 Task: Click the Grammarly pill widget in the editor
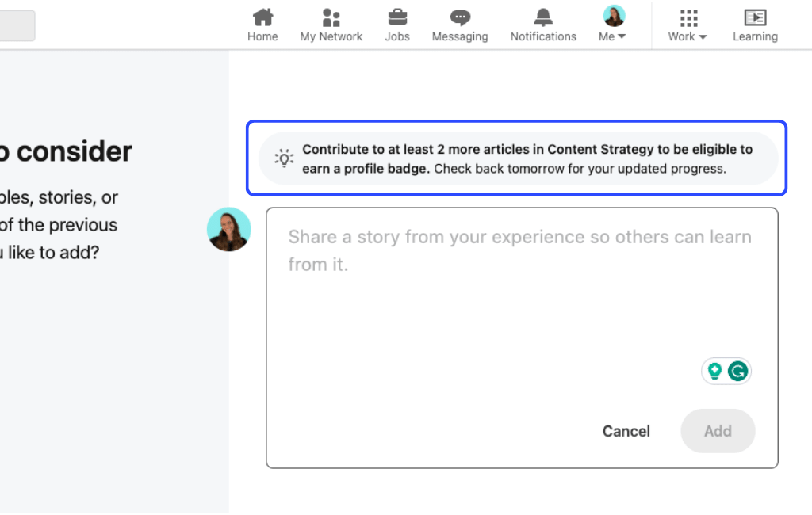[x=726, y=371]
